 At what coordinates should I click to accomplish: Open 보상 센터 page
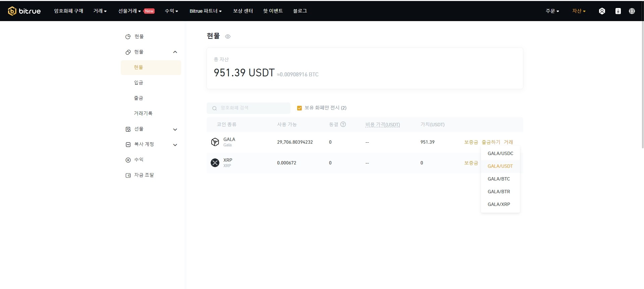point(243,11)
